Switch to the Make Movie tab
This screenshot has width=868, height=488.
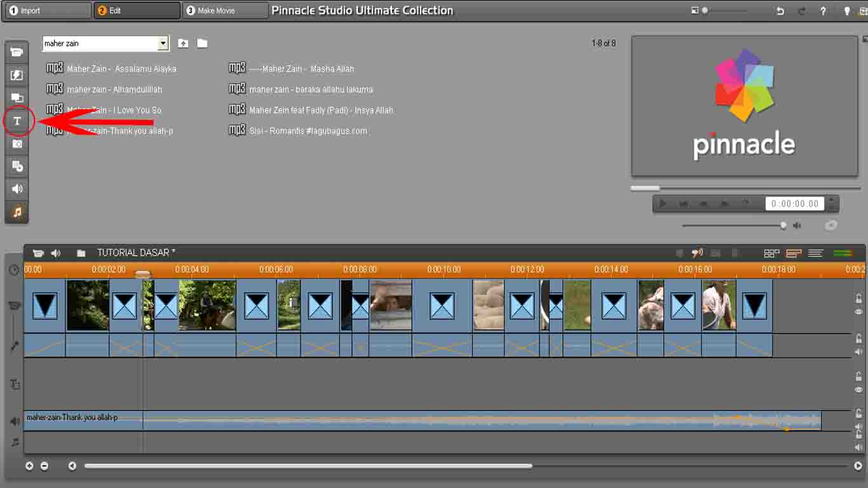point(226,11)
